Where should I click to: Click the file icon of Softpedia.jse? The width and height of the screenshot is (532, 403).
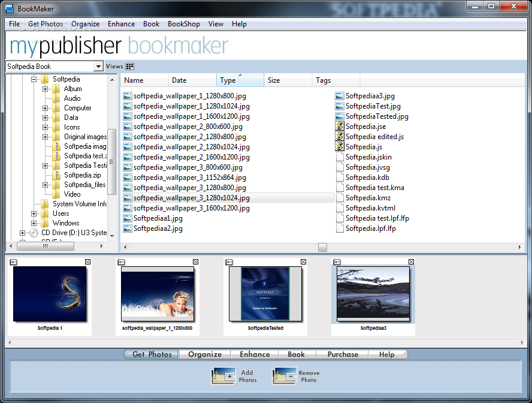point(340,127)
